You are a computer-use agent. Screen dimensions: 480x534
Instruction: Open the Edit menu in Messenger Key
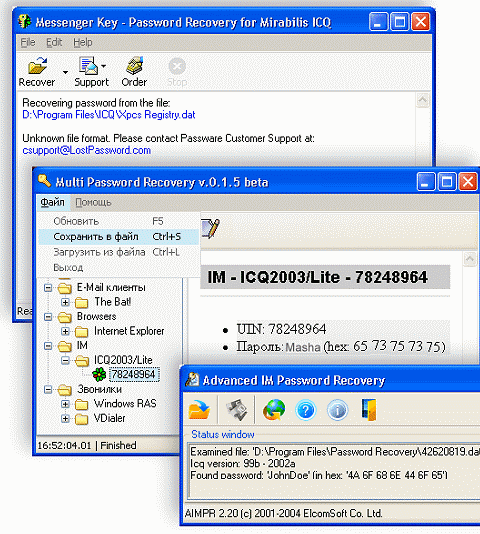point(54,43)
